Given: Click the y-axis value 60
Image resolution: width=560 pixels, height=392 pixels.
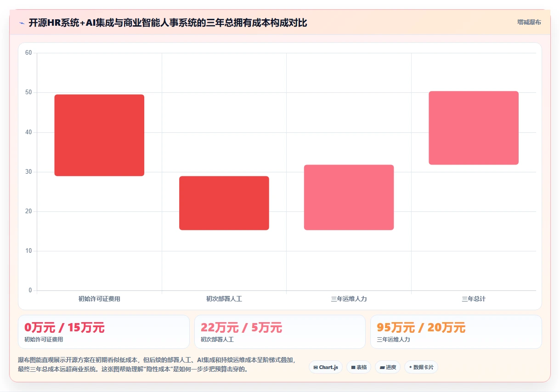Looking at the screenshot, I should click(x=28, y=53).
